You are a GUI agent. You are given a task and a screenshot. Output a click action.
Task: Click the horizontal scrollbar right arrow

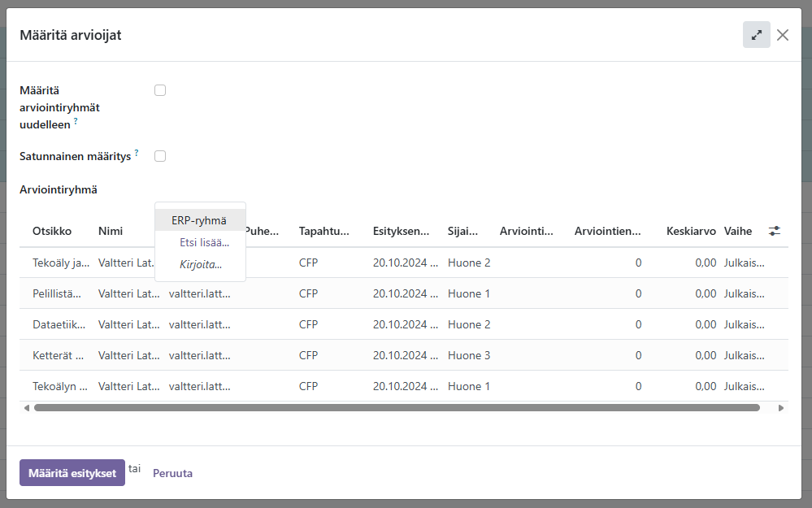[x=782, y=408]
